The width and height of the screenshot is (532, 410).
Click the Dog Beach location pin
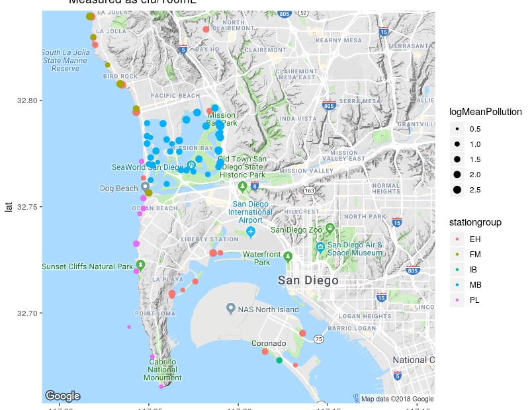tap(145, 186)
